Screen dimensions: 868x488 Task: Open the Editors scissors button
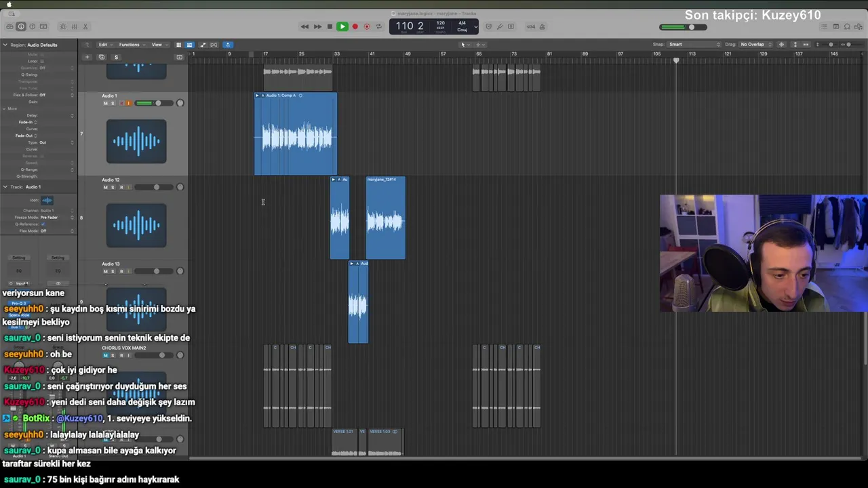[85, 26]
